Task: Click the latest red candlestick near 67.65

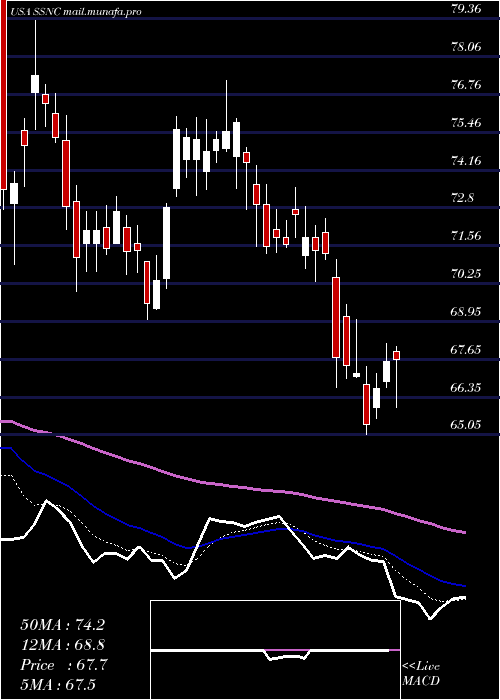Action: click(396, 355)
